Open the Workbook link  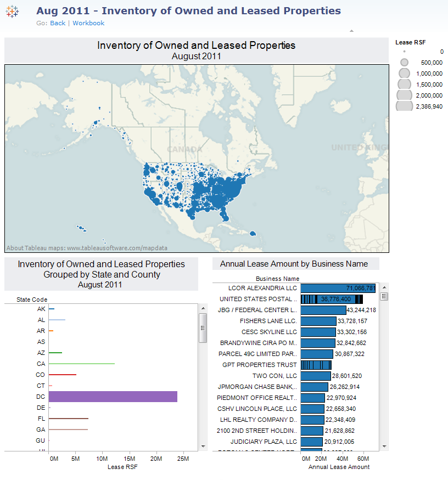(x=88, y=23)
